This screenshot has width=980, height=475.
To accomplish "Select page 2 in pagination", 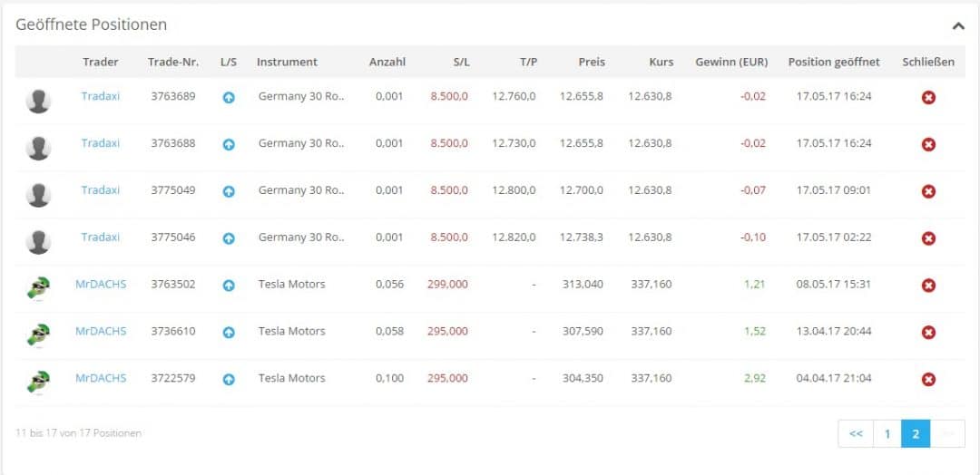I will [916, 434].
